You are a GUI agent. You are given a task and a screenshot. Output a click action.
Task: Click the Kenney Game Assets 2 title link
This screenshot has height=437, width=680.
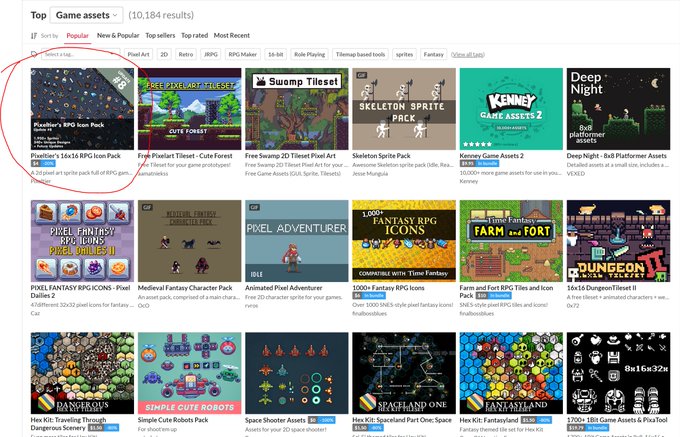pos(491,156)
